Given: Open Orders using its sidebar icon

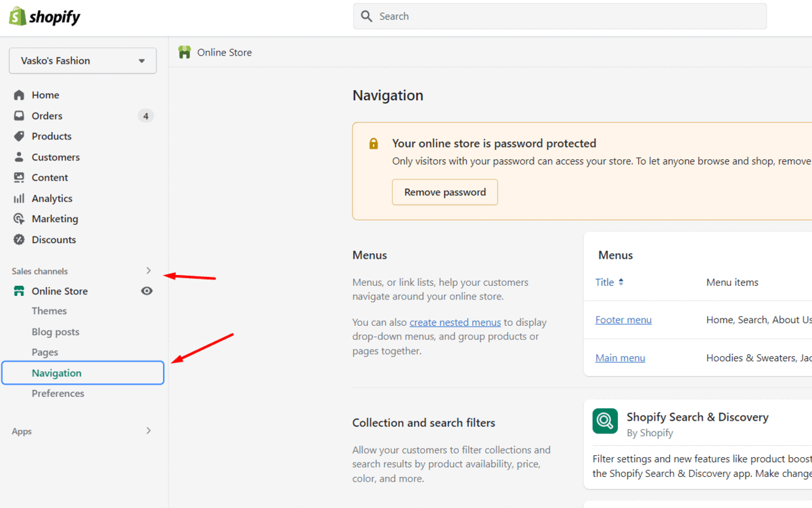Looking at the screenshot, I should pyautogui.click(x=19, y=115).
